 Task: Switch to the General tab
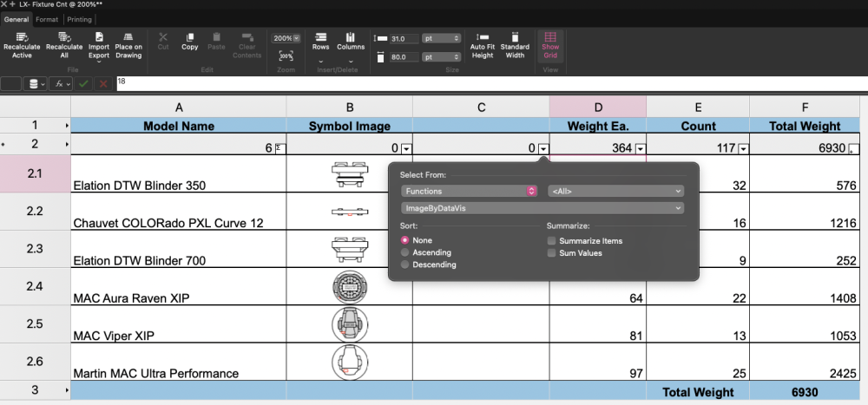point(16,19)
